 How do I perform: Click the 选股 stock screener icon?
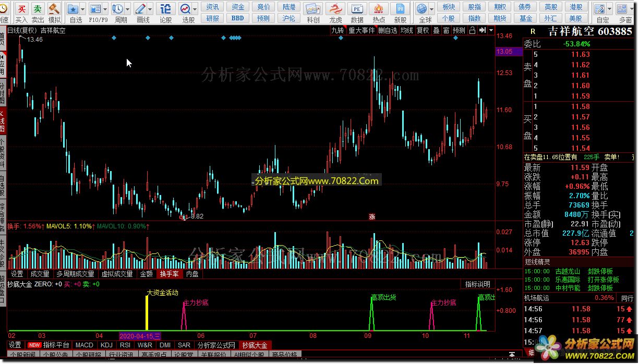[186, 9]
